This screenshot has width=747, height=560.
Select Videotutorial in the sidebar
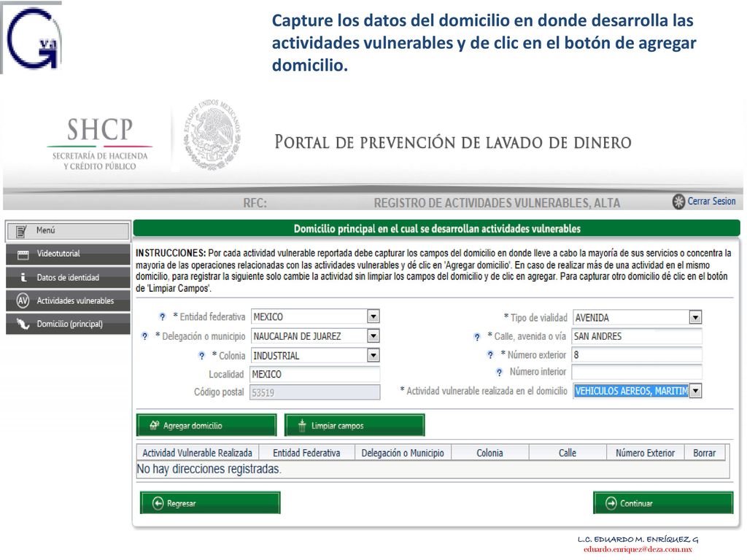[x=68, y=254]
